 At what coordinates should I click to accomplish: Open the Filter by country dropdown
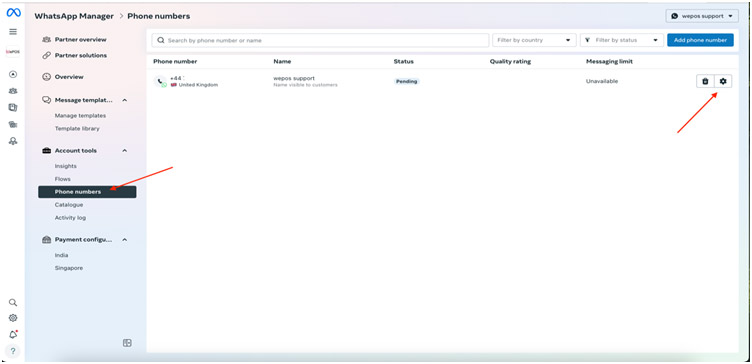[534, 40]
